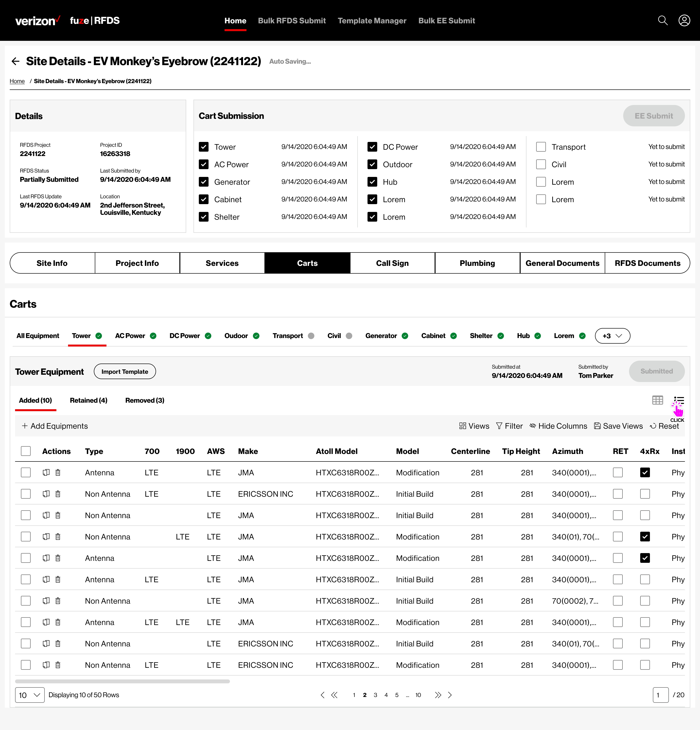
Task: Add Equipments with plus icon
Action: coord(55,426)
